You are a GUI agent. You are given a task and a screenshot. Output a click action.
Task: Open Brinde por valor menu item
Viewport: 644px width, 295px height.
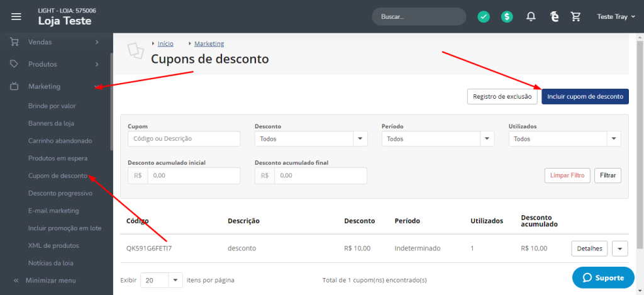click(x=52, y=106)
